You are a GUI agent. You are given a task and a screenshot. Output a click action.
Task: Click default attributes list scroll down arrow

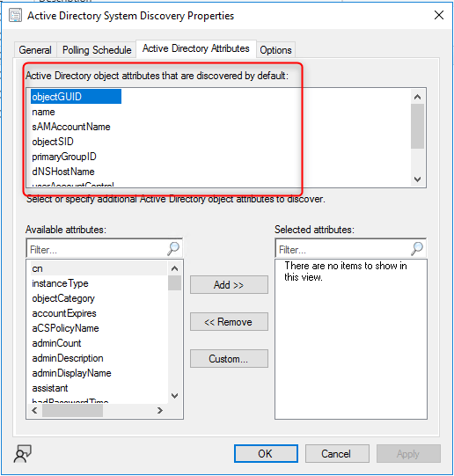[418, 179]
